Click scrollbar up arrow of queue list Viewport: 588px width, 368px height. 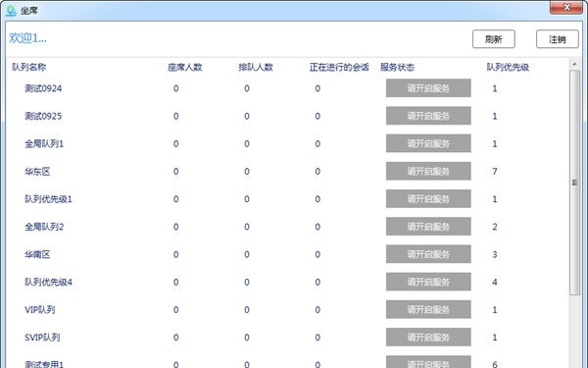(574, 65)
